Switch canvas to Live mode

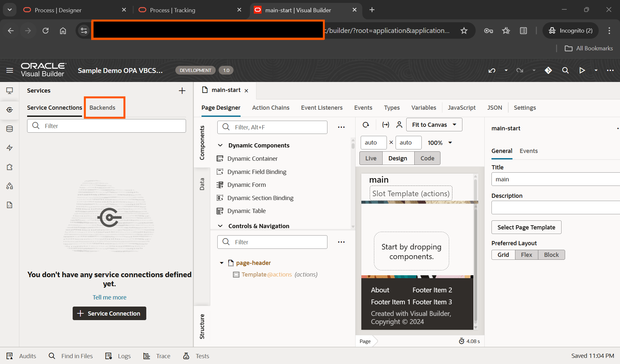371,158
